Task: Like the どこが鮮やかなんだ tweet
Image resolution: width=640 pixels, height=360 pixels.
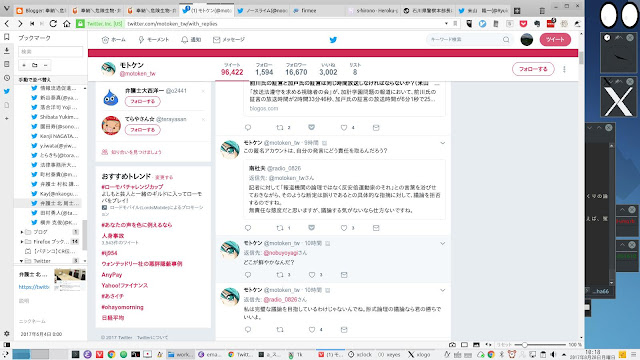Action: (312, 275)
